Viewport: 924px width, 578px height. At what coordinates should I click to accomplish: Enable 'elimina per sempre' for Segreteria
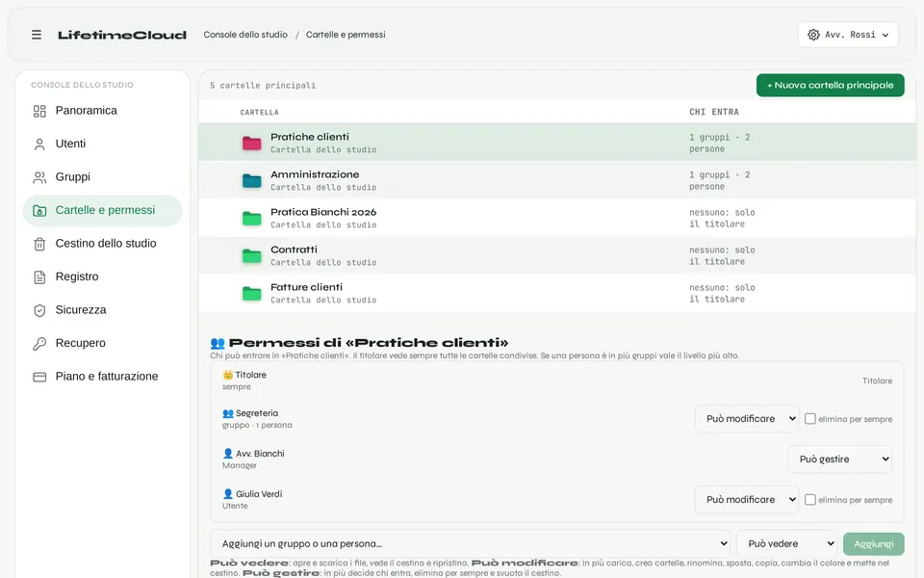pos(810,419)
